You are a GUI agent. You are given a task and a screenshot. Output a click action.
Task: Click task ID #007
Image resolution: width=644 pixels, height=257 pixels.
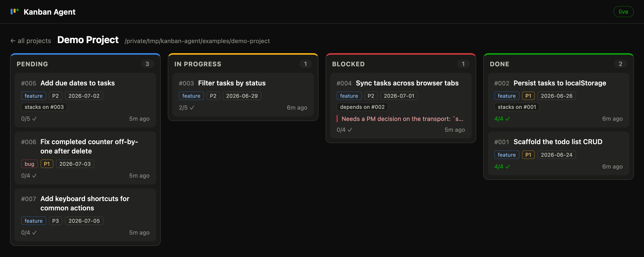(29, 199)
